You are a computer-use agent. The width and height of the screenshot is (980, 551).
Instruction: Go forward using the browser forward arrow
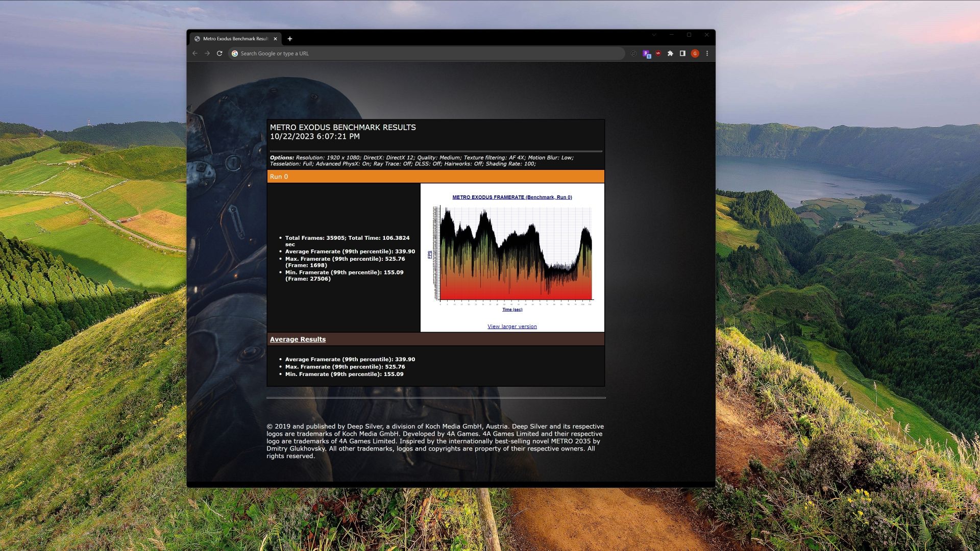coord(207,53)
